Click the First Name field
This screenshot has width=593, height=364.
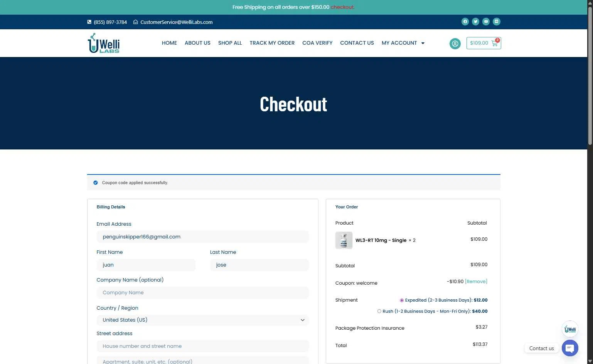click(146, 265)
